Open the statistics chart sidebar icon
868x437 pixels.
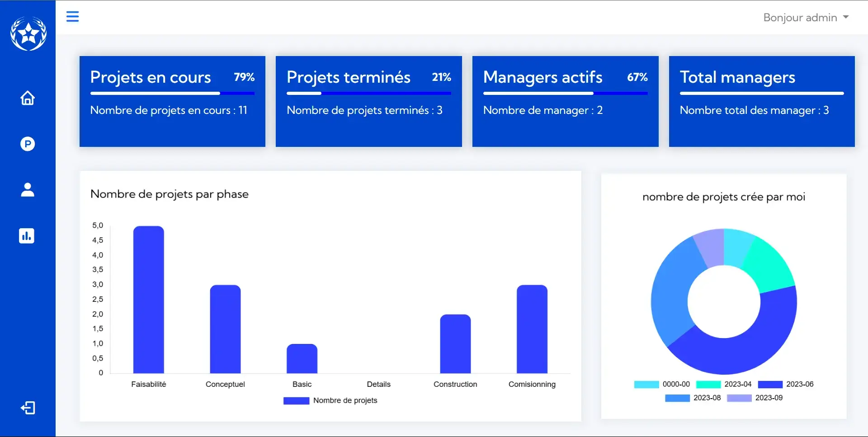[x=27, y=236]
